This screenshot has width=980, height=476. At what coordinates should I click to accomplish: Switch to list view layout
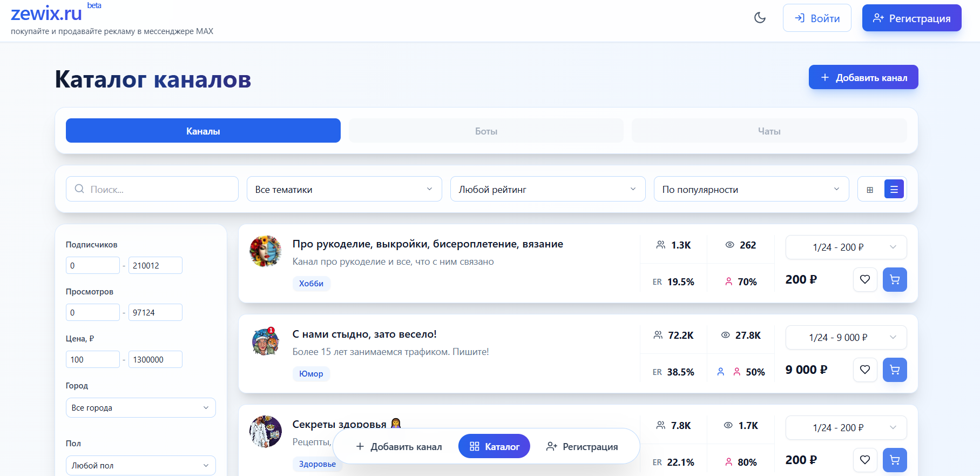click(x=894, y=190)
